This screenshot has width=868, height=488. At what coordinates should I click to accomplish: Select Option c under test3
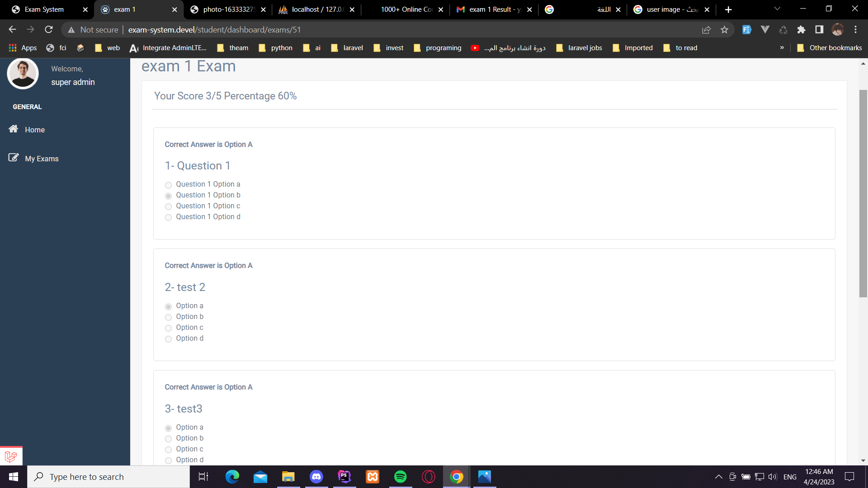[168, 450]
